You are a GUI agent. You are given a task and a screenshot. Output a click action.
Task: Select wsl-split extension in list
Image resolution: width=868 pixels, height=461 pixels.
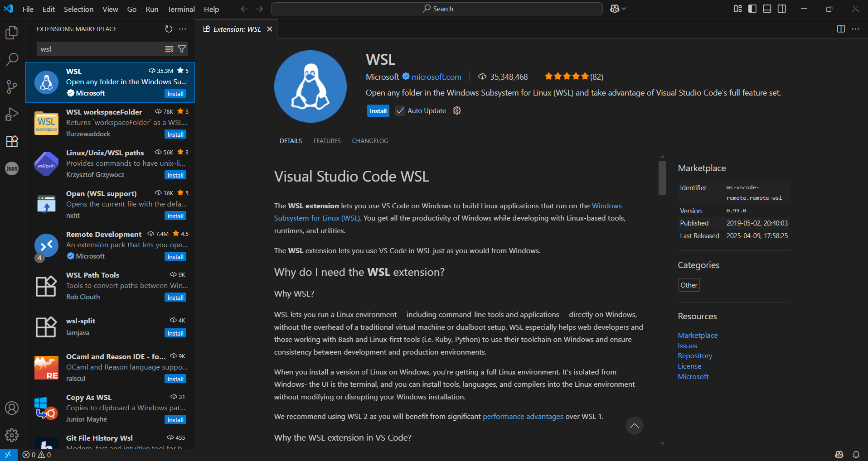tap(110, 327)
